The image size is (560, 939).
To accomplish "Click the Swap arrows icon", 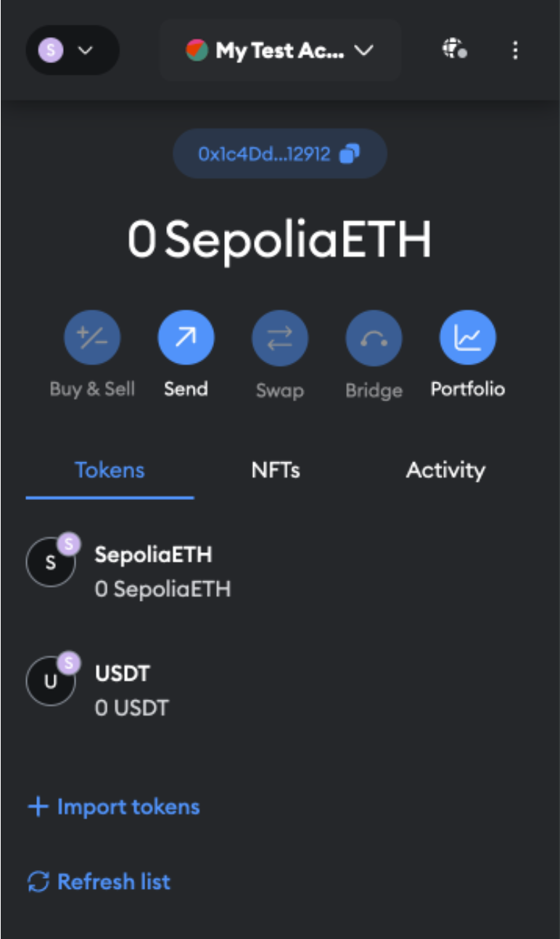I will point(279,337).
